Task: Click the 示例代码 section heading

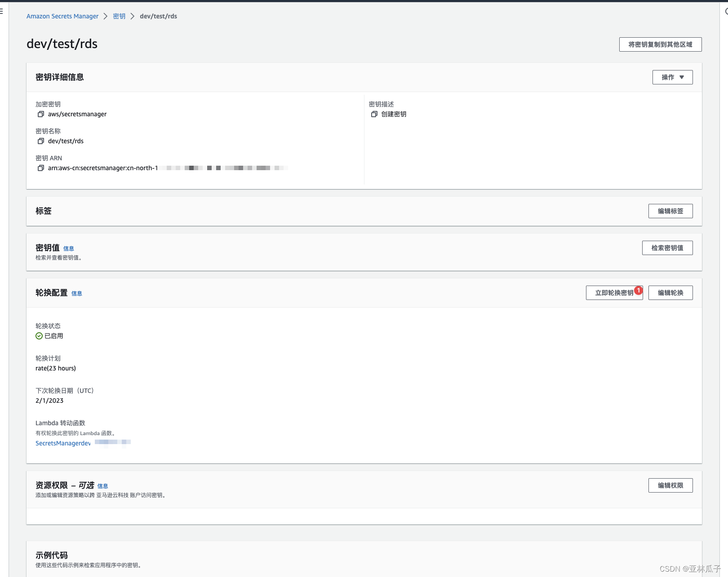Action: click(x=52, y=555)
